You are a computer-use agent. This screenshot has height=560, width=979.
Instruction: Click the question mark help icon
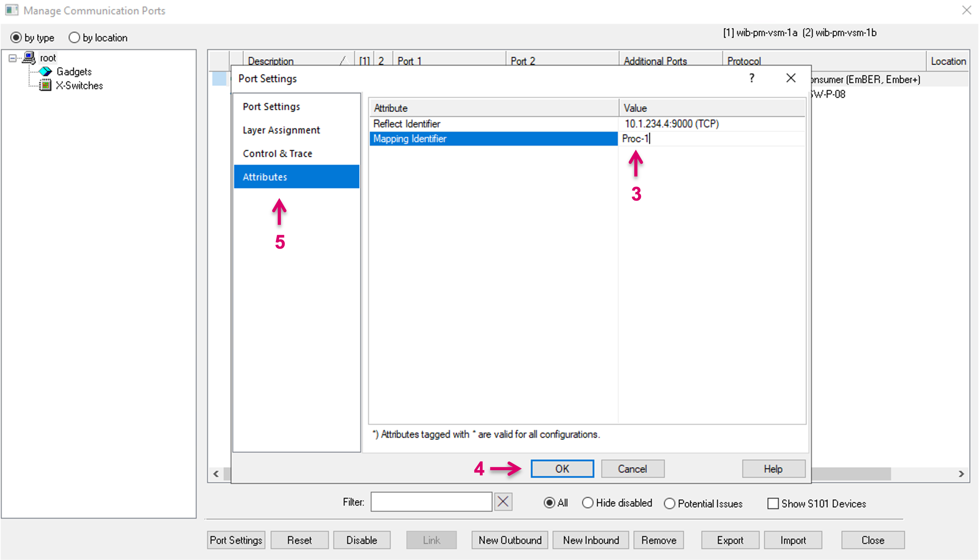pos(751,78)
